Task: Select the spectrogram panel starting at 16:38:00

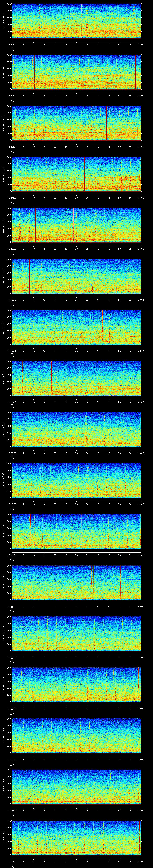Action: (77, 378)
